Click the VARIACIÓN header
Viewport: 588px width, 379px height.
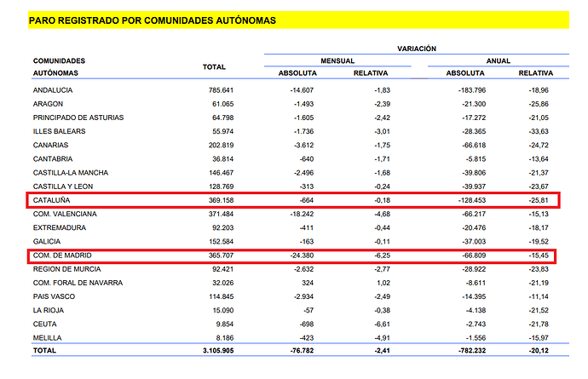[x=416, y=49]
